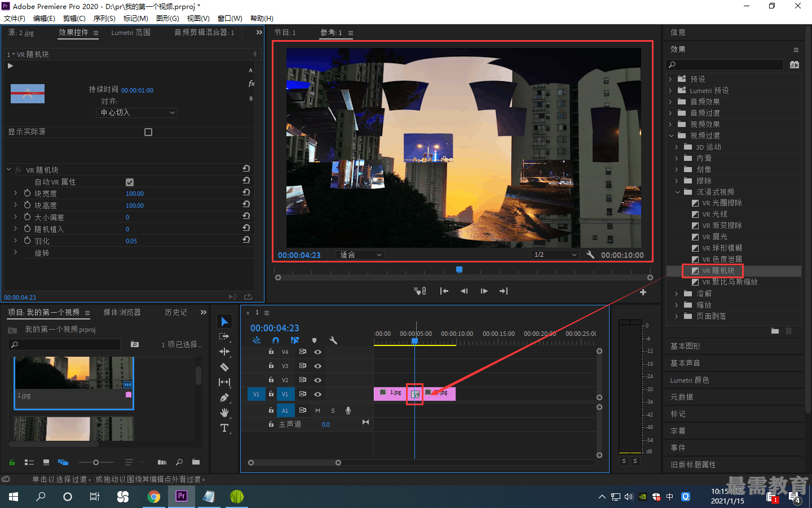Image resolution: width=812 pixels, height=508 pixels.
Task: Create new custom bin in Effects panel
Action: click(x=775, y=331)
